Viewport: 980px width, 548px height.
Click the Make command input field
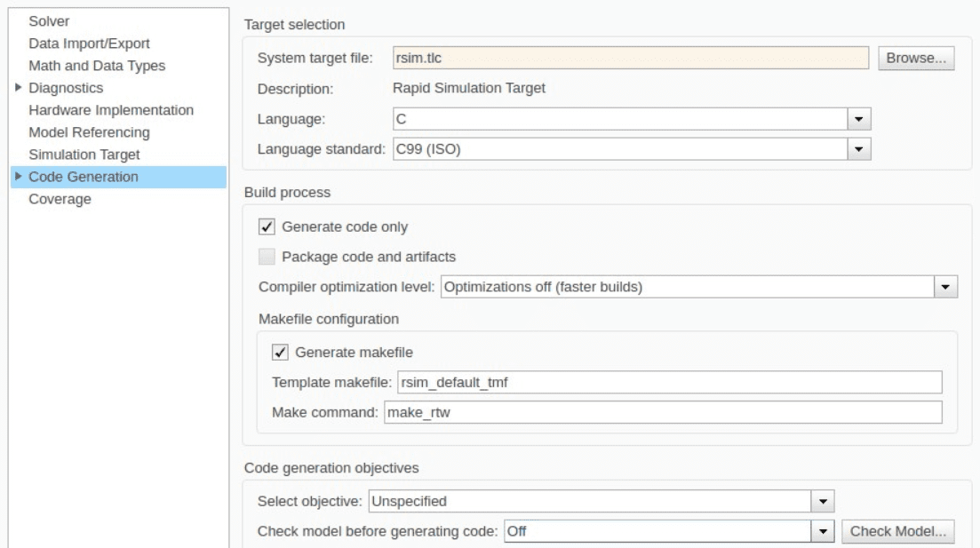point(662,412)
